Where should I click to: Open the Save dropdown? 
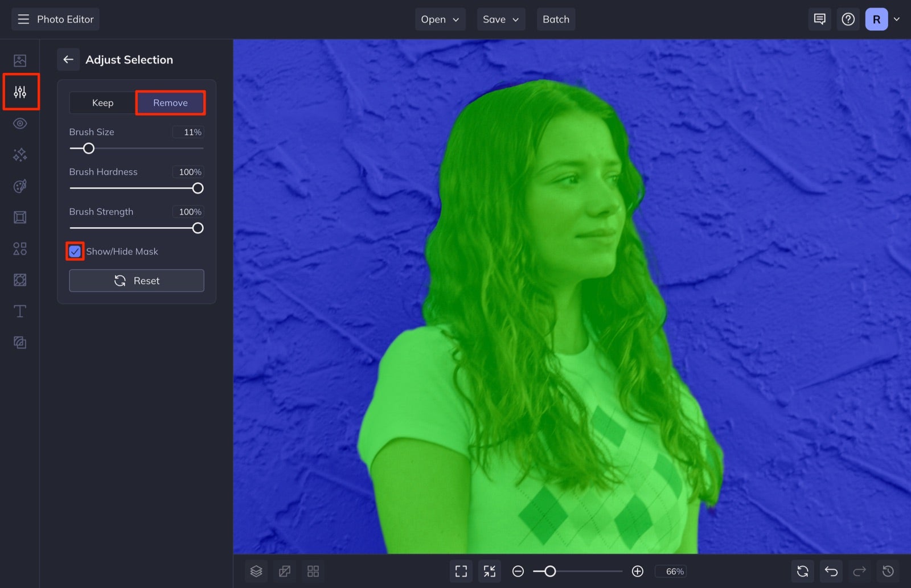[x=500, y=19]
